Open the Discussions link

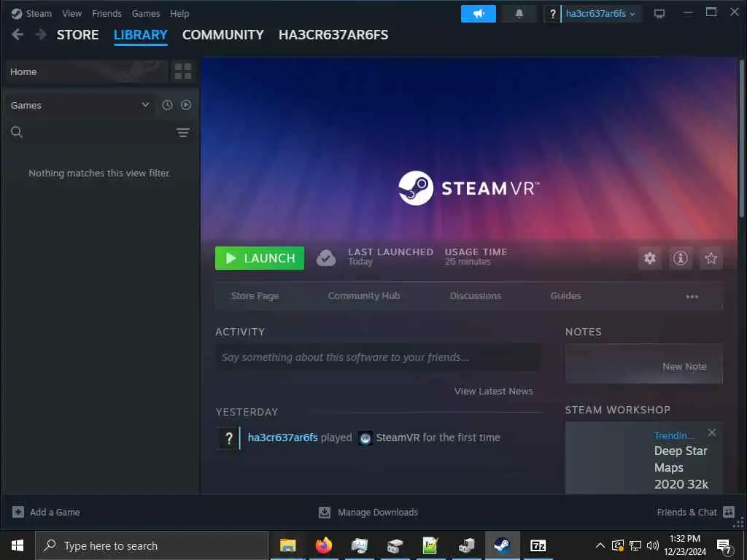pos(476,296)
